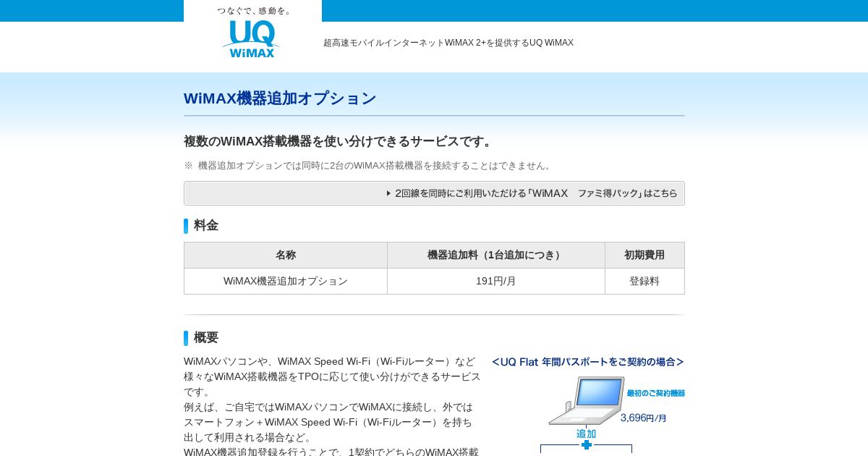Click the 初期費用 table header
Viewport: 868px width, 456px height.
(x=644, y=255)
